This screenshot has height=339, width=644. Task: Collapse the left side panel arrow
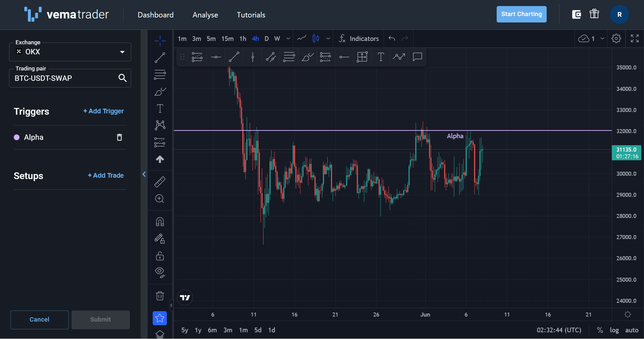coord(144,174)
